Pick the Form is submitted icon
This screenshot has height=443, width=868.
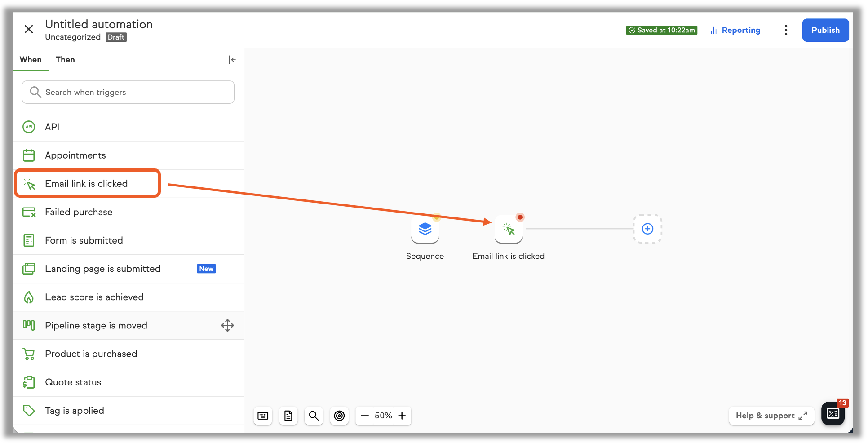(x=29, y=240)
